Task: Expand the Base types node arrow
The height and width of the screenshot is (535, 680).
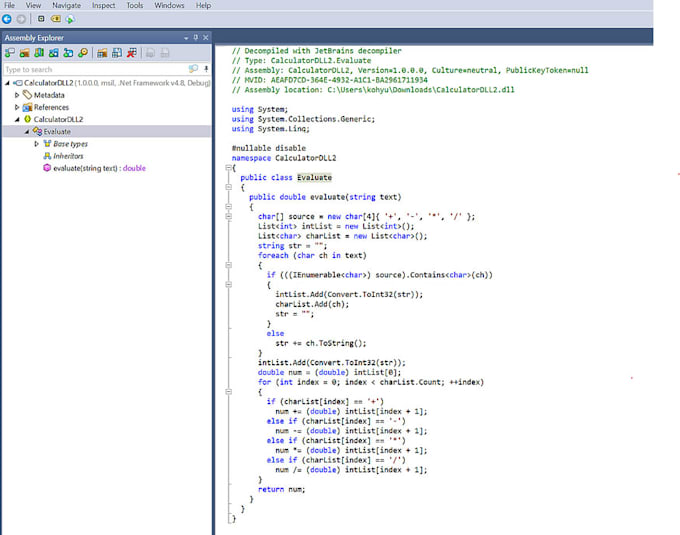Action: (36, 144)
